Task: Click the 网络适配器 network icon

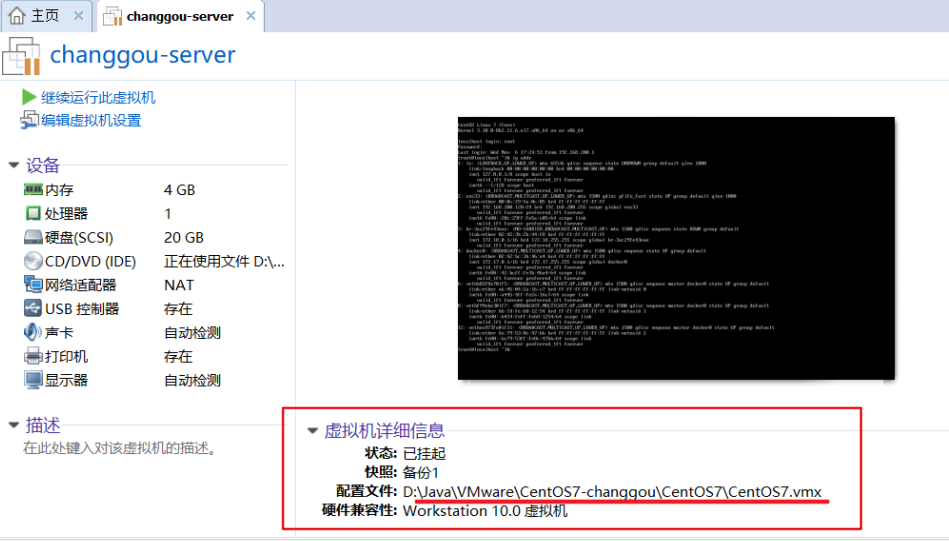Action: [33, 284]
